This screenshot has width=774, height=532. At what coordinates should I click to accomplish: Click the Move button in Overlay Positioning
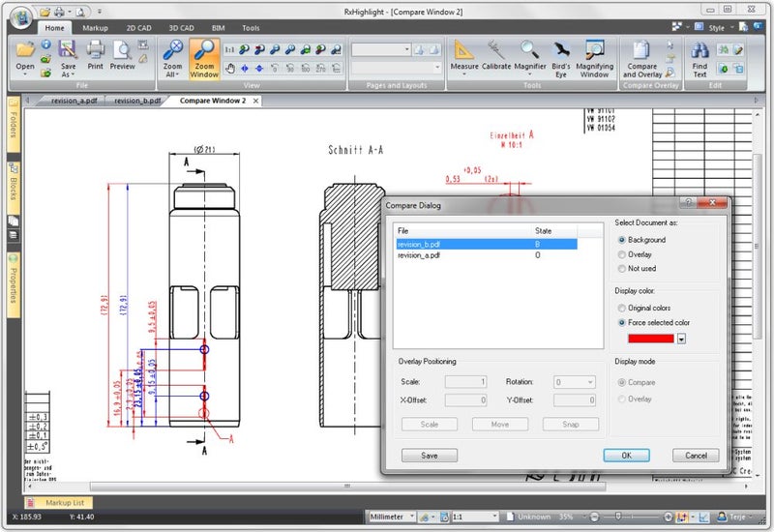click(x=499, y=425)
